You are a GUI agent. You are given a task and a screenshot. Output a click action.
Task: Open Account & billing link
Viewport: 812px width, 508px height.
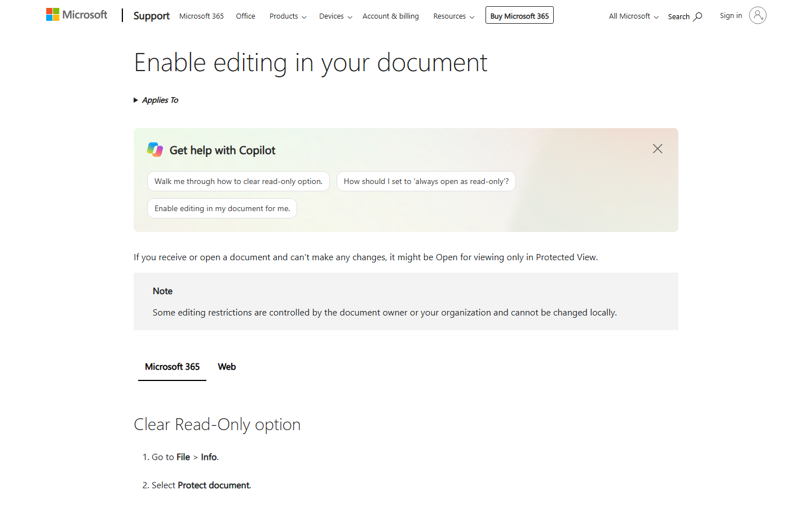[391, 16]
